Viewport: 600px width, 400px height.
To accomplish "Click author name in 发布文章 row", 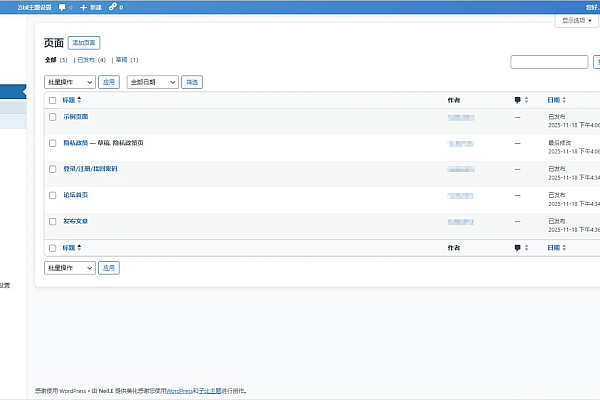I will click(x=461, y=222).
